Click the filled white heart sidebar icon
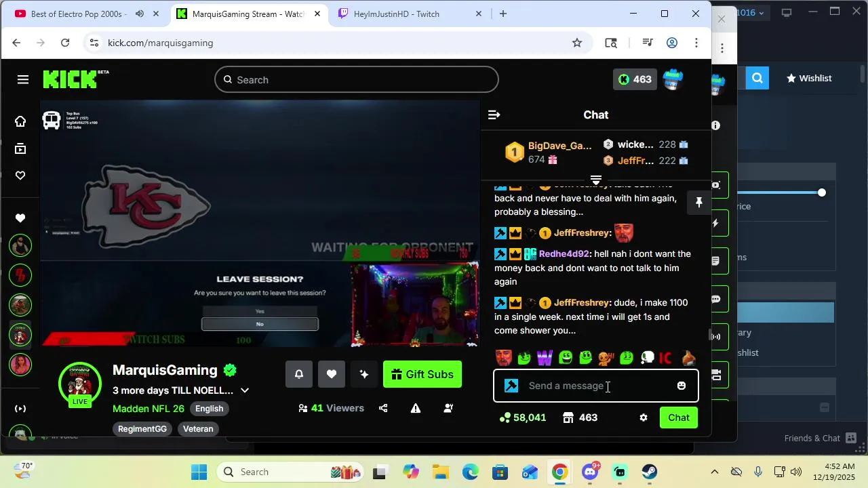The image size is (868, 488). click(20, 218)
